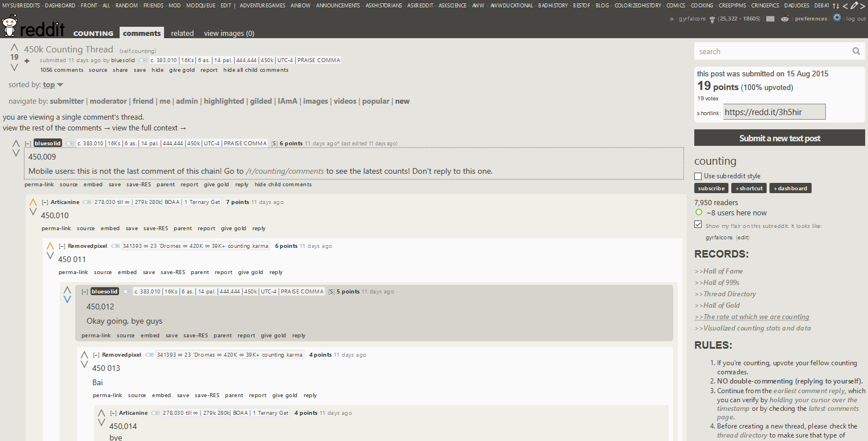Upvote the 450k Counting Thread post
868x441 pixels.
point(14,48)
